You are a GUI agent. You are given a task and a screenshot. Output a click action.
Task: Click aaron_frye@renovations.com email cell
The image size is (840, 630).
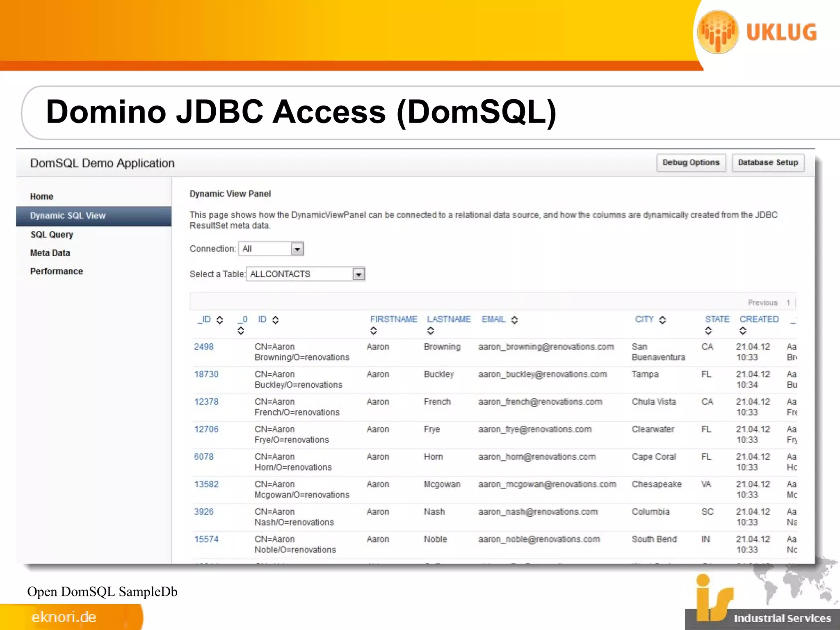click(x=535, y=429)
